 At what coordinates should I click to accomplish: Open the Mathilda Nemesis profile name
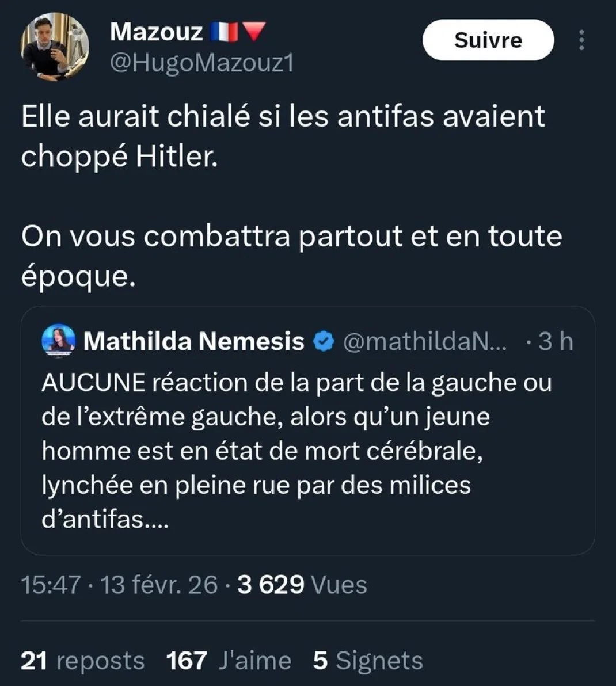coord(193,341)
